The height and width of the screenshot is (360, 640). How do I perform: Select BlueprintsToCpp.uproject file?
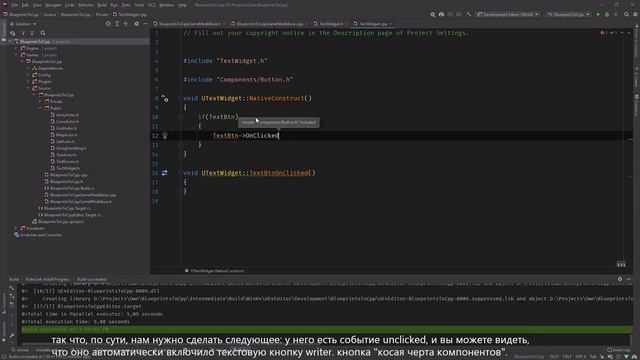[x=58, y=222]
